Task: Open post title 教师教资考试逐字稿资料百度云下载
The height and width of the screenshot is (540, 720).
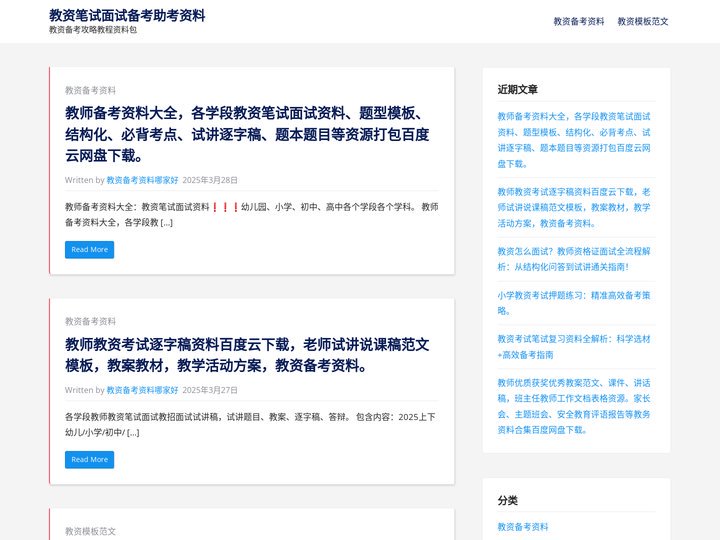Action: click(247, 355)
